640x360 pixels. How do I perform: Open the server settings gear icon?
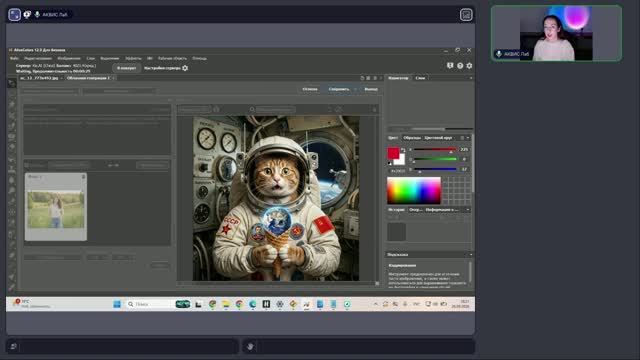click(x=185, y=68)
